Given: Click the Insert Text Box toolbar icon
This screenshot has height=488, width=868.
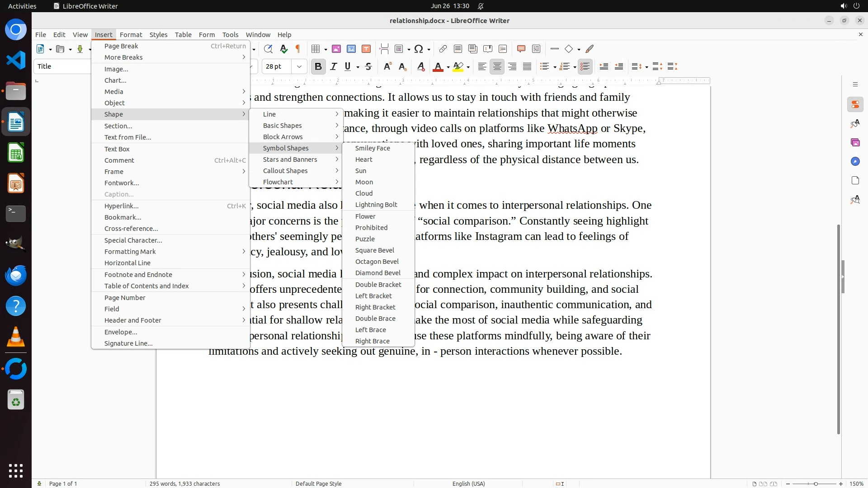Looking at the screenshot, I should pyautogui.click(x=366, y=49).
